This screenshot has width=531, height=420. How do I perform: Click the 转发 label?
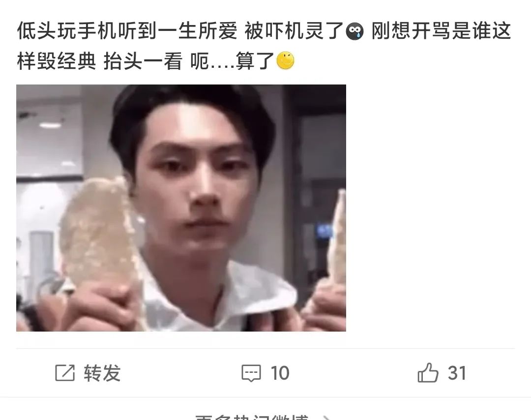[102, 373]
